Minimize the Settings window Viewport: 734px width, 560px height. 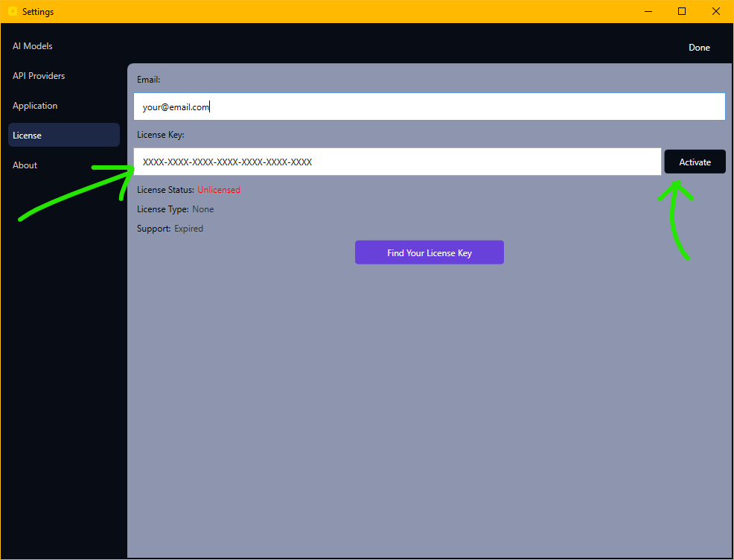648,11
